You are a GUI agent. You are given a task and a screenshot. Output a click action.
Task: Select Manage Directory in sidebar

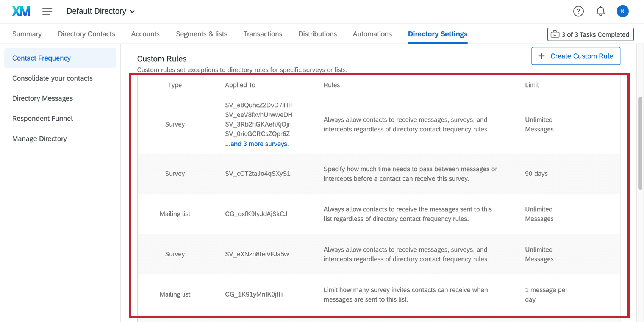point(39,139)
